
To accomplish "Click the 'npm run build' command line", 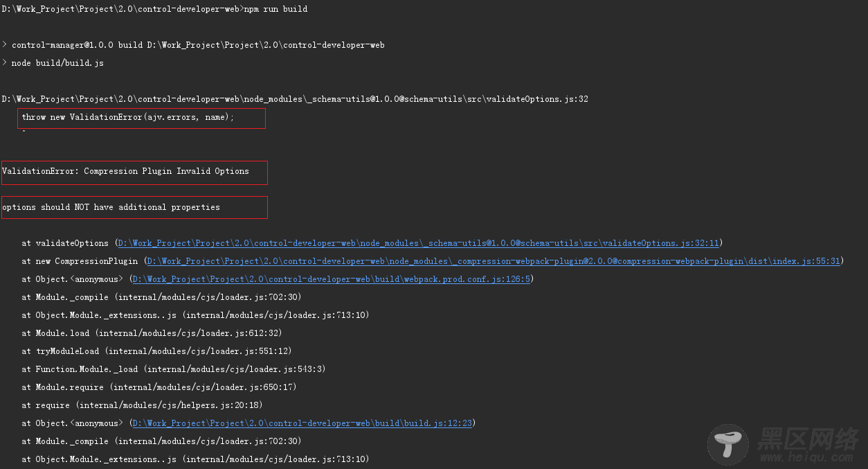I will click(x=154, y=9).
